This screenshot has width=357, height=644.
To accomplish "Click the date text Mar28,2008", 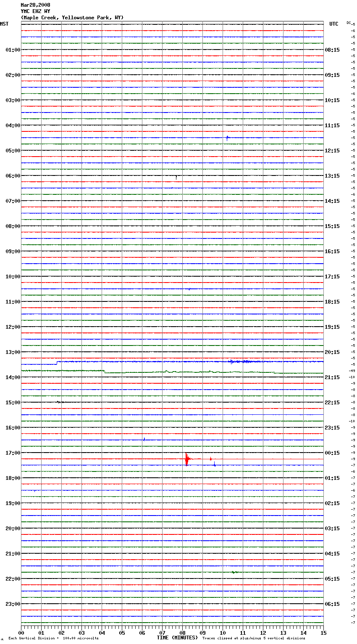I will 35,5.
